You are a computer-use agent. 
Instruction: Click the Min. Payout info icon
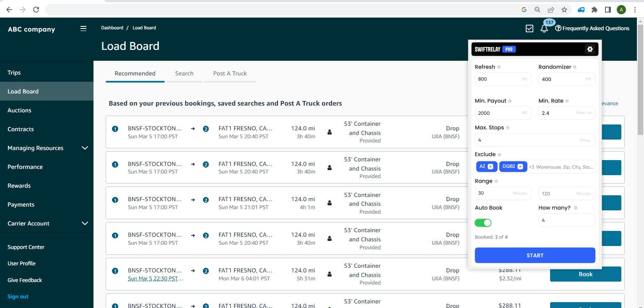tap(510, 101)
